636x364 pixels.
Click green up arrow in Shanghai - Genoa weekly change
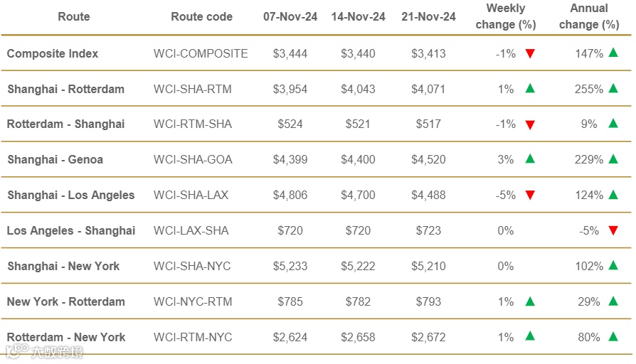[x=529, y=159]
